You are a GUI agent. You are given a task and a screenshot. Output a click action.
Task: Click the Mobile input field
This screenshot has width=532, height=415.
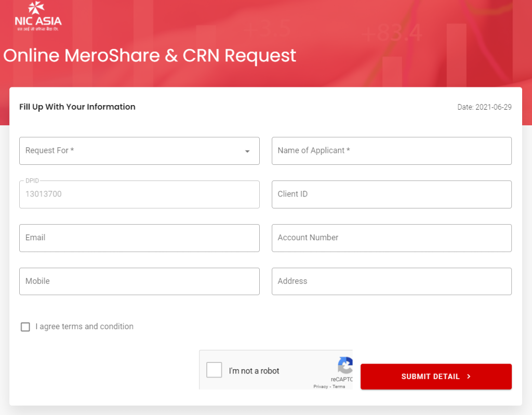coord(139,281)
